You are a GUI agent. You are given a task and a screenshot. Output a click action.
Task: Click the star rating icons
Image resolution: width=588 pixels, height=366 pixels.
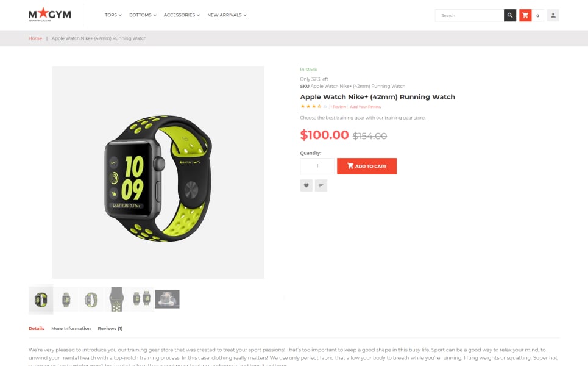click(314, 107)
